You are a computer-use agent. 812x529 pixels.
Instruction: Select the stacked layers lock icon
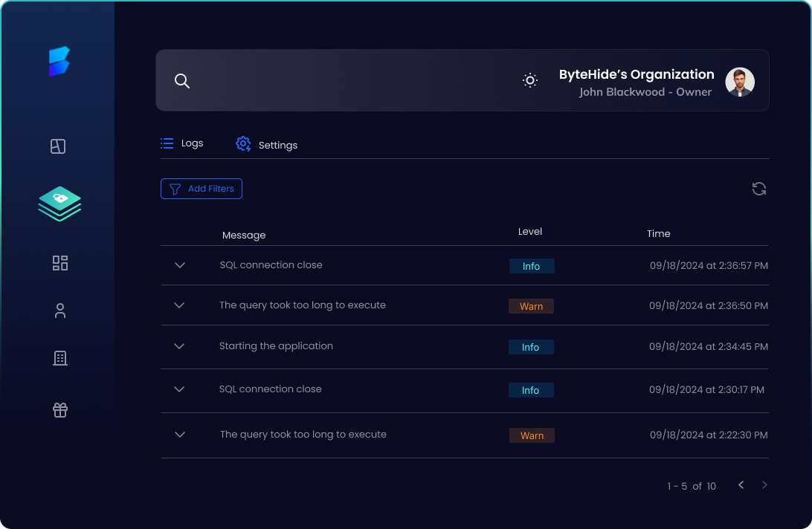[x=59, y=203]
